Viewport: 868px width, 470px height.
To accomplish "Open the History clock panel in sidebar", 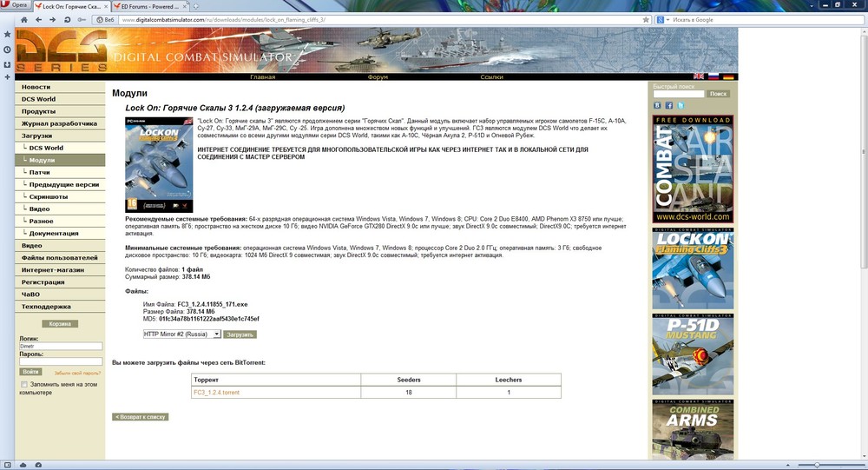I will click(x=7, y=50).
